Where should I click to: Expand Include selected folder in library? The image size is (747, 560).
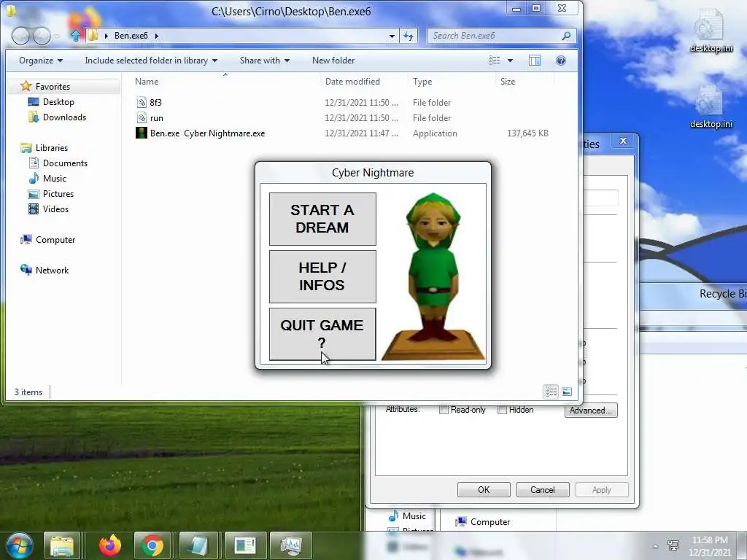coord(151,61)
